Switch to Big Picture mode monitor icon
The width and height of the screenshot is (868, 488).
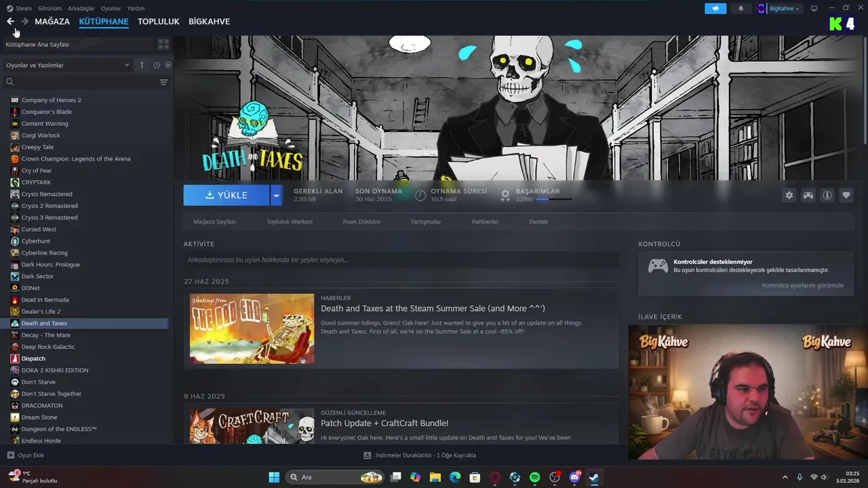pos(814,8)
